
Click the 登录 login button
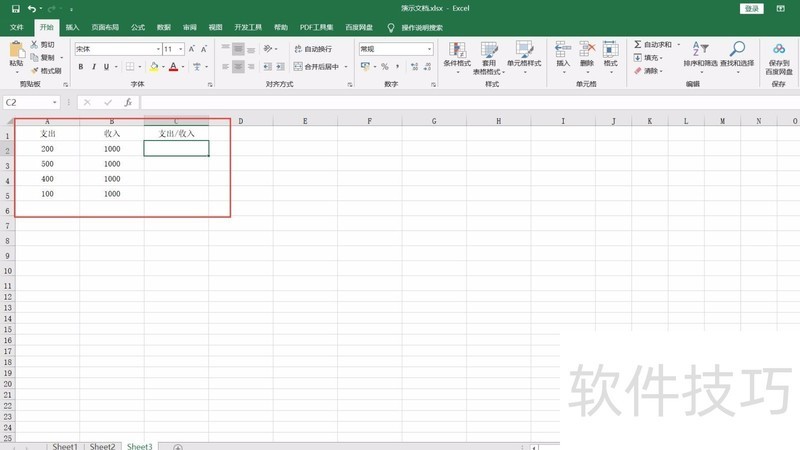(x=752, y=8)
